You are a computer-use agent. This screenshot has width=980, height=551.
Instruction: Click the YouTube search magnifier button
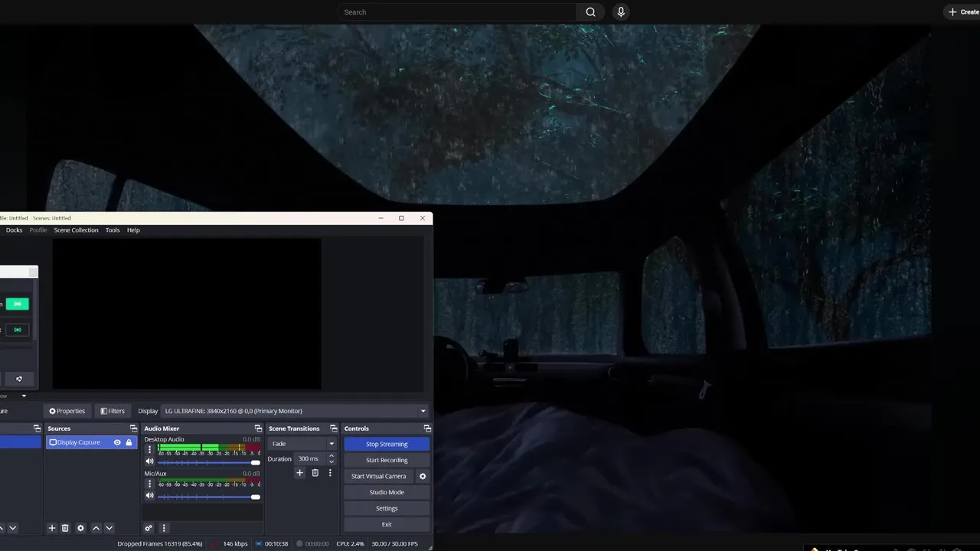tap(590, 12)
